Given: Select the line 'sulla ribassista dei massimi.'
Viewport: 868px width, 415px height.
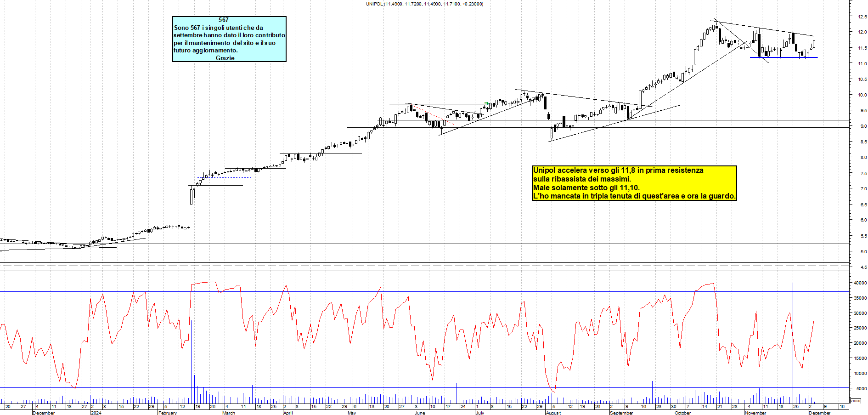Looking at the screenshot, I should click(582, 179).
